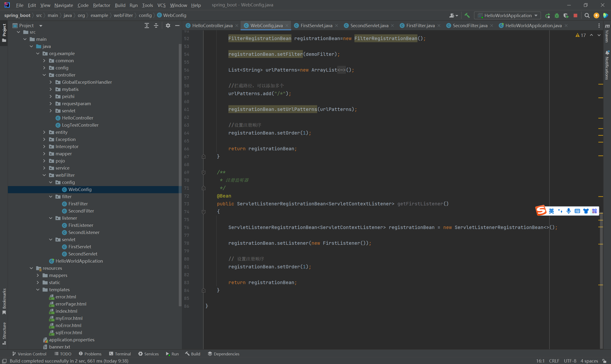This screenshot has height=364, width=611.
Task: Open Search Everywhere with the magnifier icon
Action: pyautogui.click(x=587, y=15)
